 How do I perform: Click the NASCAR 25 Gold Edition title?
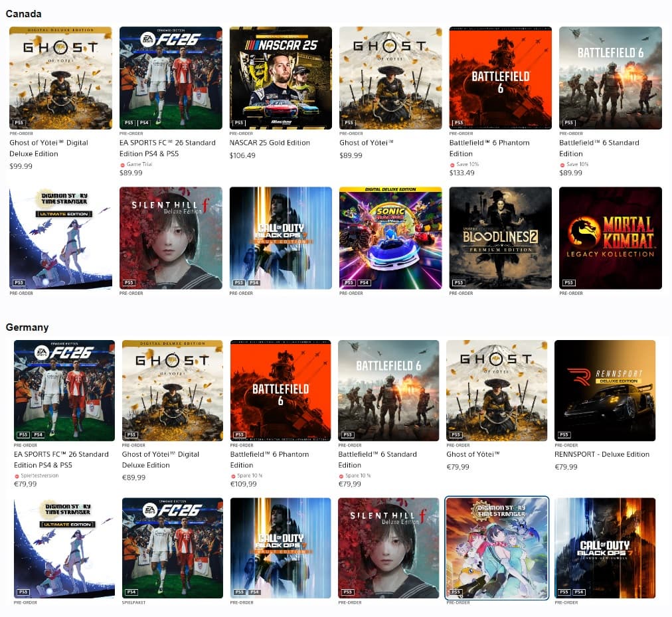(270, 143)
